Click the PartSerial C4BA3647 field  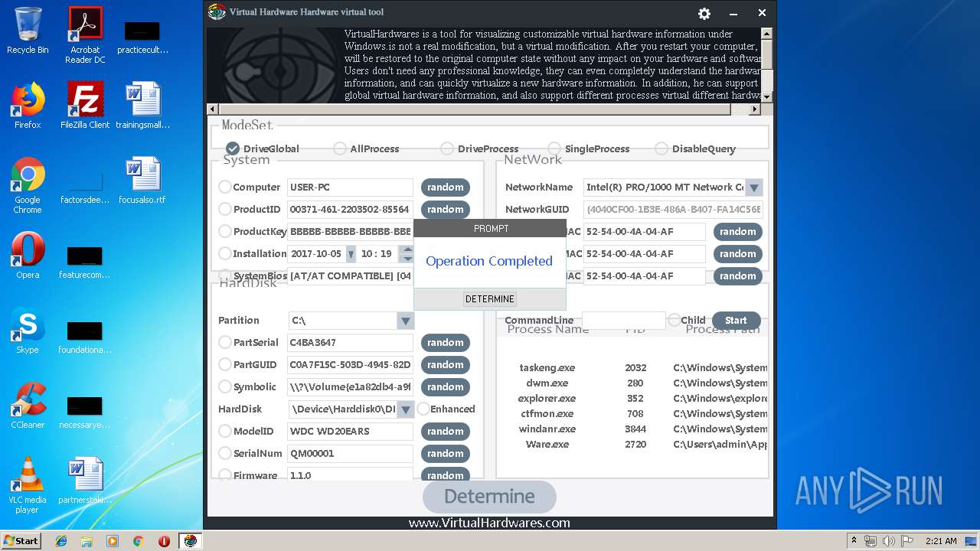(x=350, y=343)
